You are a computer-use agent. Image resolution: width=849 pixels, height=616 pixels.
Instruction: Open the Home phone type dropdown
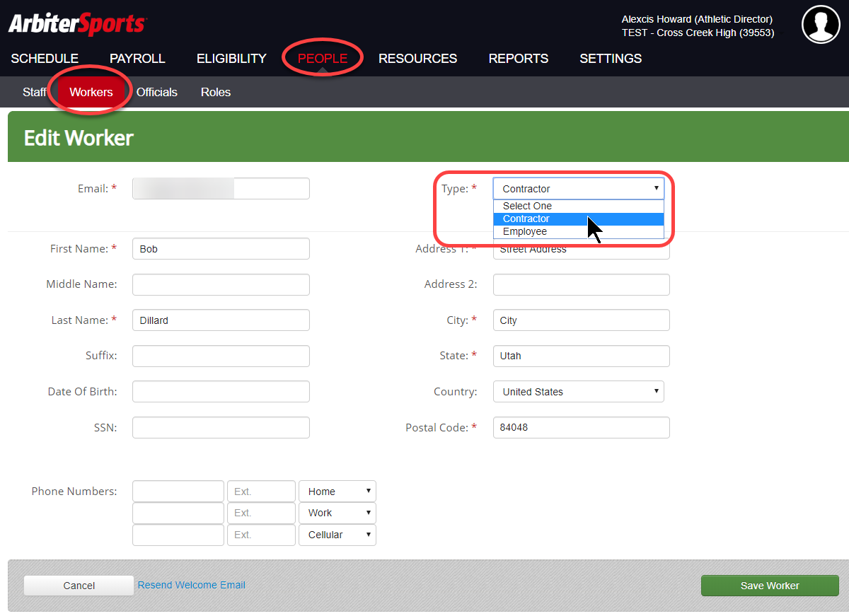pos(337,491)
